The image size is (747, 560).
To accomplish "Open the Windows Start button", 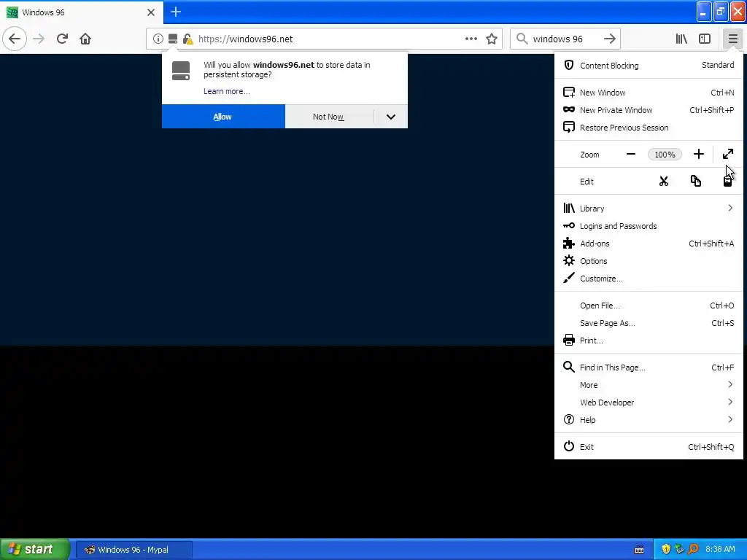I will (35, 549).
